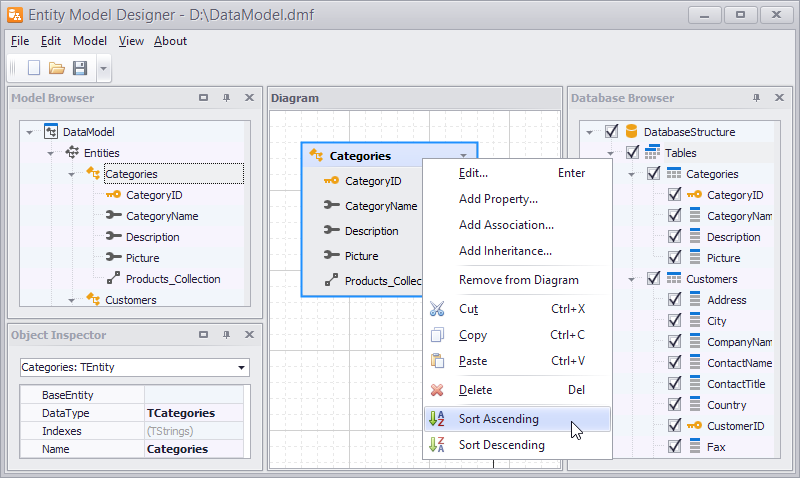Select Products_Collection in Model Browser tree
The width and height of the screenshot is (800, 478).
tap(172, 279)
